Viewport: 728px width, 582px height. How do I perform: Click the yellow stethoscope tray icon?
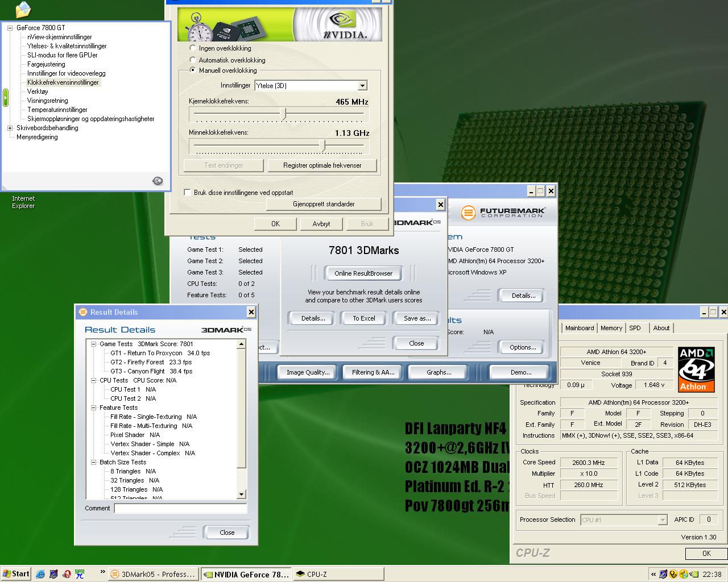click(673, 575)
